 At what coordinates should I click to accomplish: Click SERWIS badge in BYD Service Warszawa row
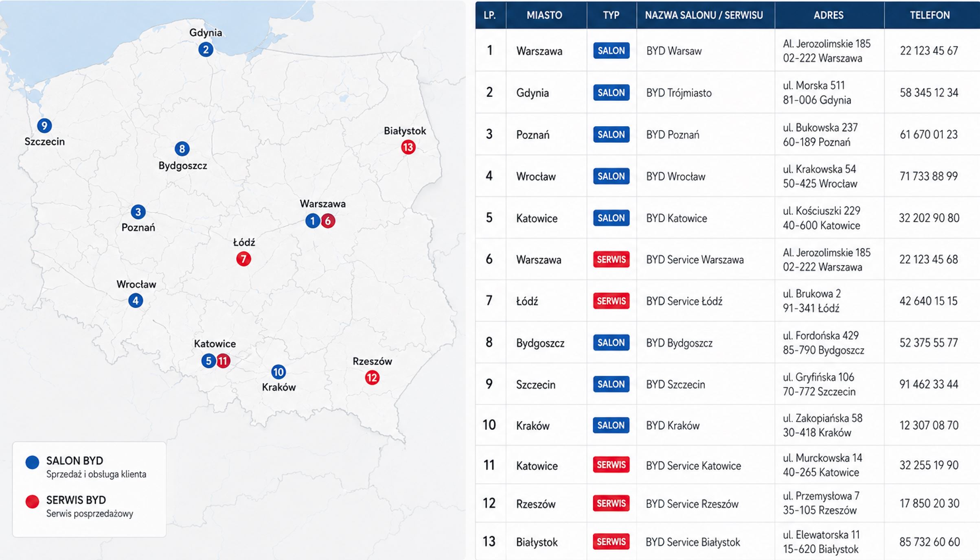pos(611,259)
